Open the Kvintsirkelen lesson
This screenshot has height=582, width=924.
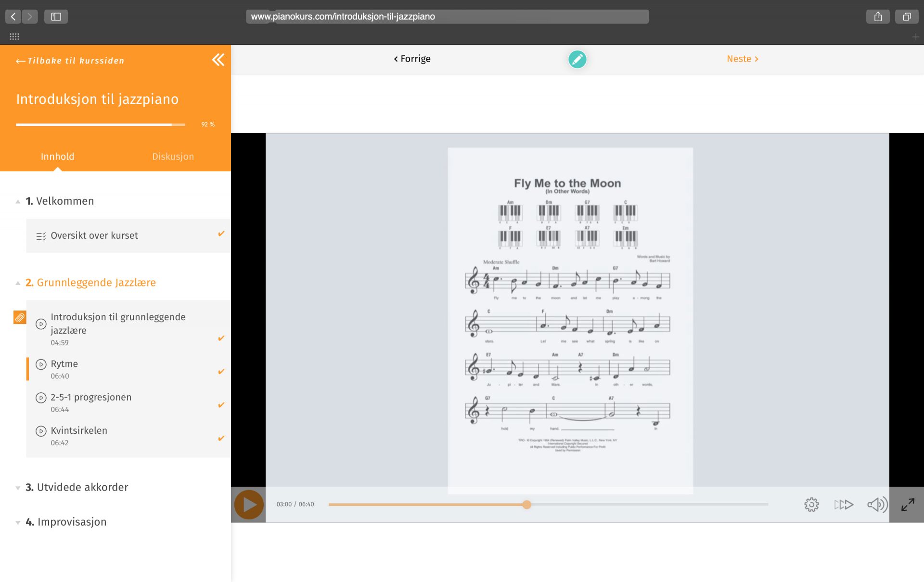pyautogui.click(x=128, y=436)
